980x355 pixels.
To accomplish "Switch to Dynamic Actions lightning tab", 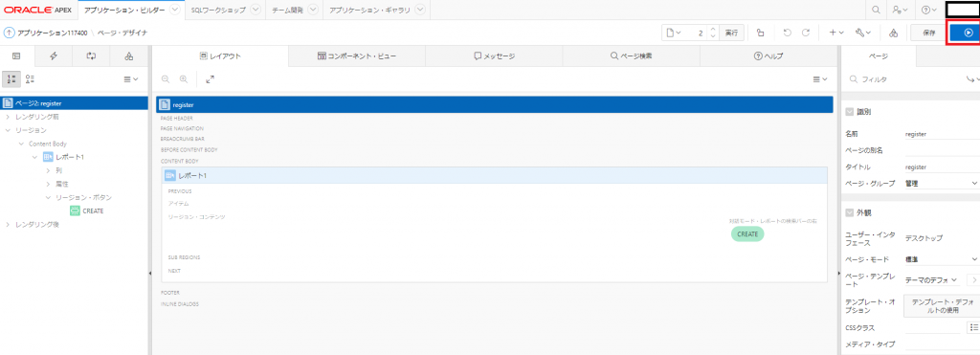I will pos(54,56).
